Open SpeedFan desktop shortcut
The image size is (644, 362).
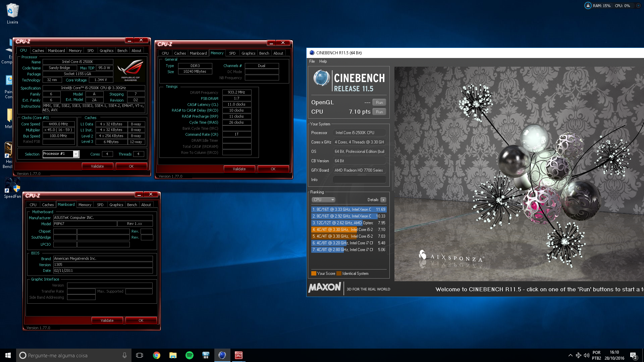pyautogui.click(x=12, y=188)
